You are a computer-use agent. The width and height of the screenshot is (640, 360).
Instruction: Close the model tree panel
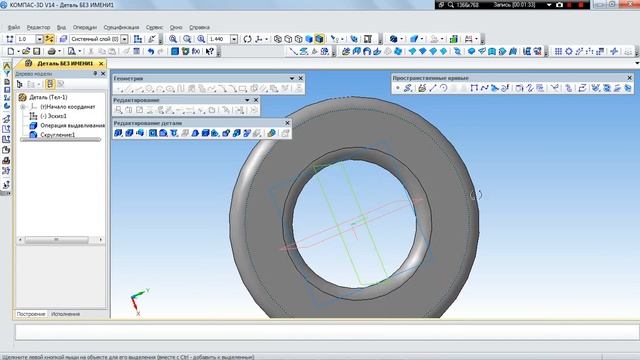point(103,74)
